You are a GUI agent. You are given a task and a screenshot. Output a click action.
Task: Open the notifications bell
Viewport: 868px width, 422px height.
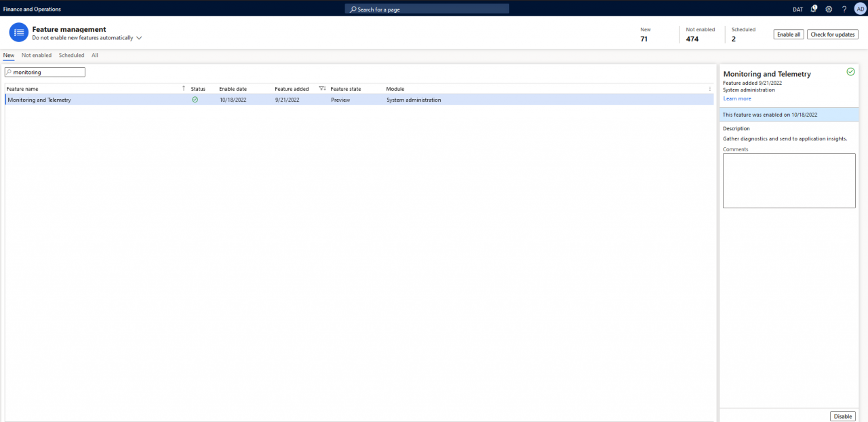[813, 9]
